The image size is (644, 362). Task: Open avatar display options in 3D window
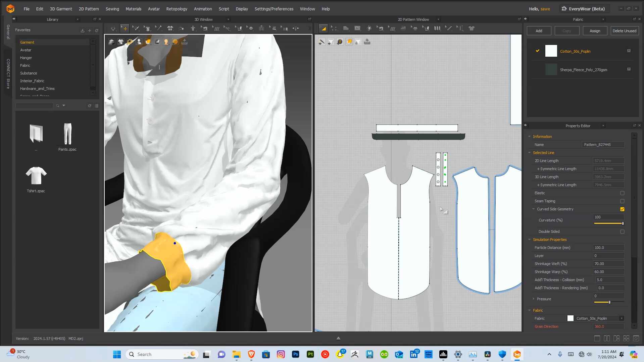pos(139,42)
